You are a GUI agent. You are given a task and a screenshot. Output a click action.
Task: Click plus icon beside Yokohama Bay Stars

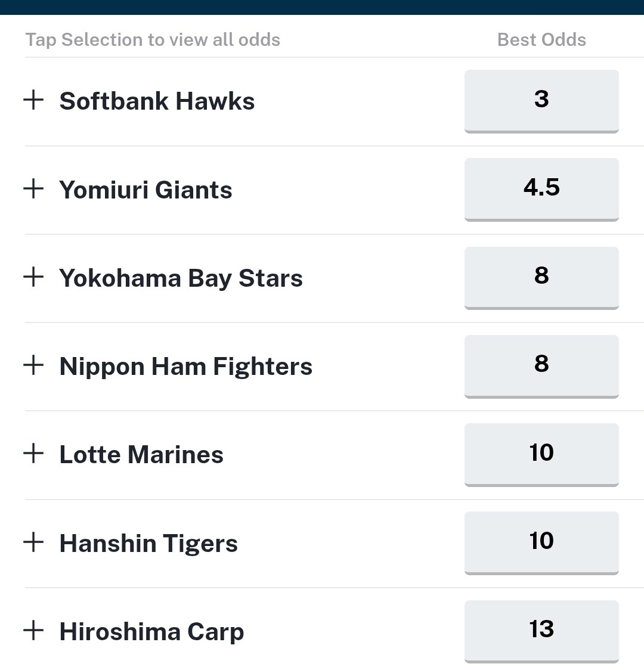pyautogui.click(x=33, y=277)
